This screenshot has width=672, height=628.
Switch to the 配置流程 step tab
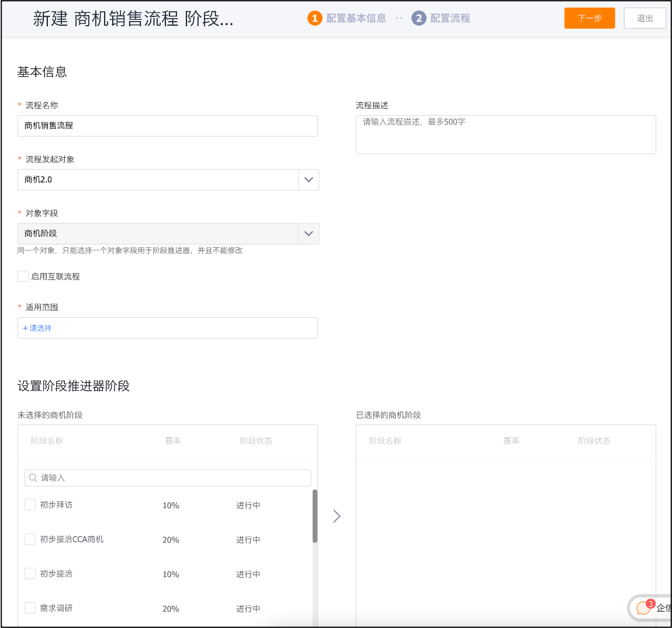tap(450, 18)
